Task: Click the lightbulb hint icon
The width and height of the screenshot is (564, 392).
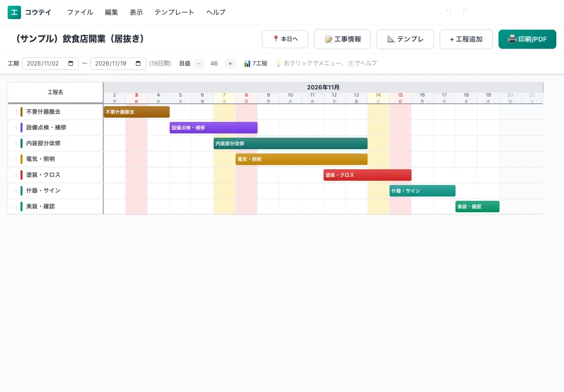Action: (x=278, y=64)
